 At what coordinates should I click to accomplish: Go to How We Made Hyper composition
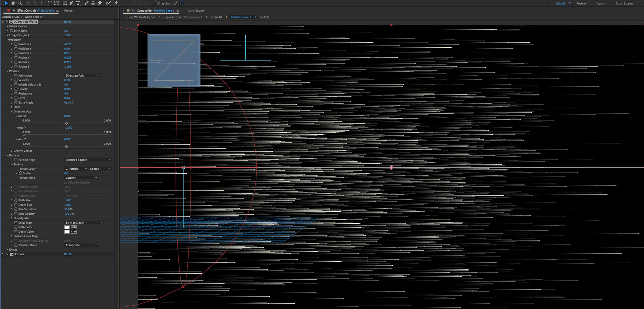pos(141,17)
